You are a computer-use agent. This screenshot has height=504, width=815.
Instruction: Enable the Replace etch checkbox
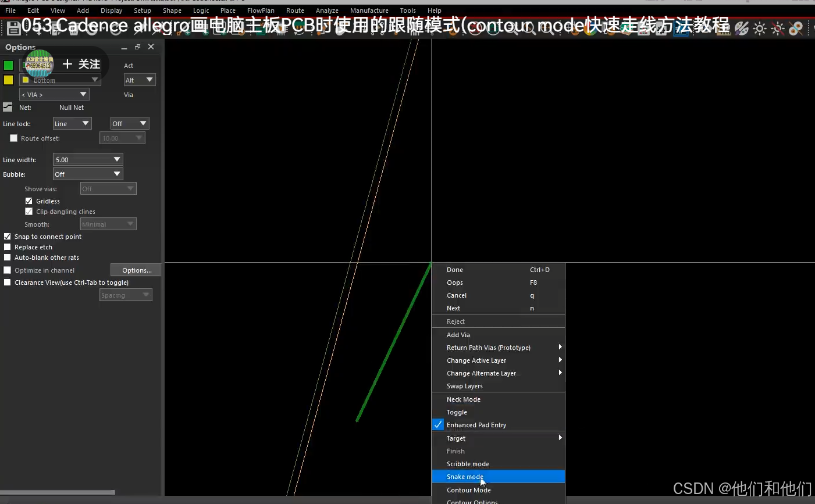8,247
